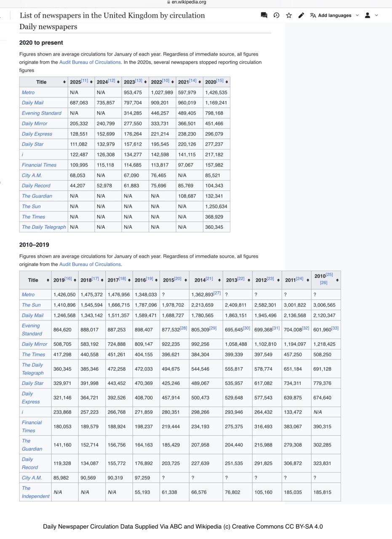This screenshot has width=392, height=539.
Task: Star this page to add to watchlist
Action: [x=289, y=16]
